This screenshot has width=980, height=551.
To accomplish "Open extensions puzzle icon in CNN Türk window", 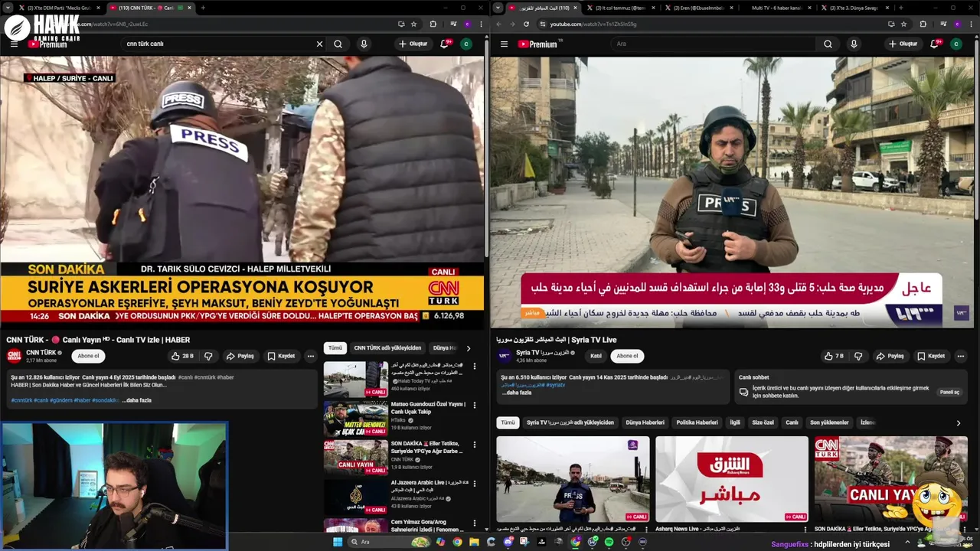I will tap(433, 24).
